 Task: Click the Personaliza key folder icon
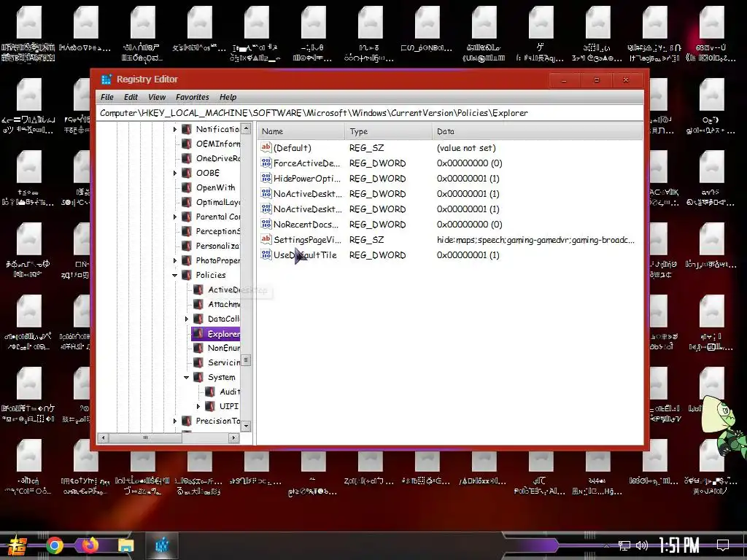[187, 246]
